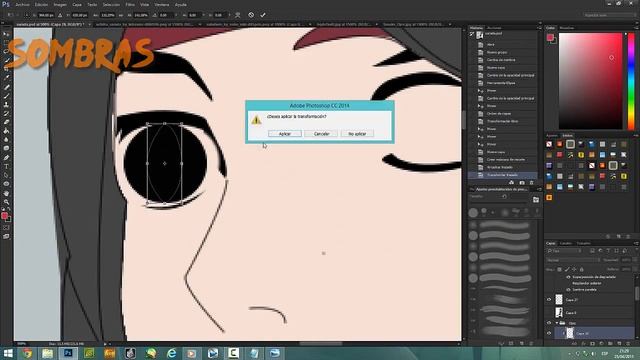
Task: Commit transform with the checkmark icon
Action: 263,15
